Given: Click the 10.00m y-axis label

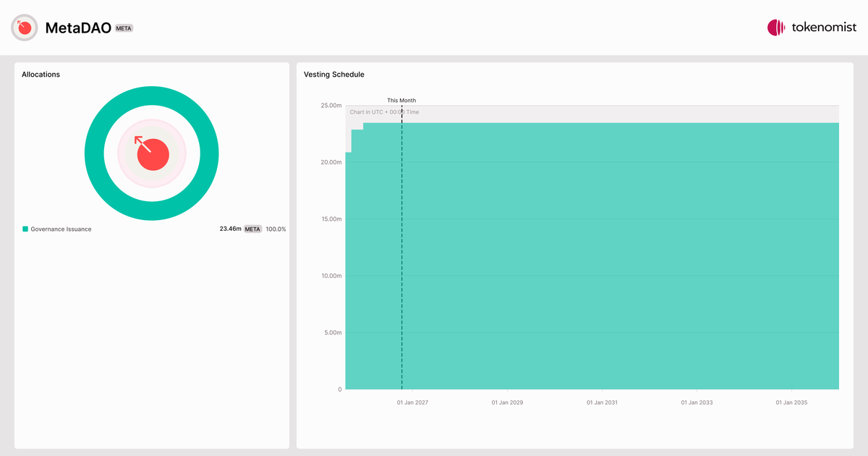Looking at the screenshot, I should [x=331, y=276].
